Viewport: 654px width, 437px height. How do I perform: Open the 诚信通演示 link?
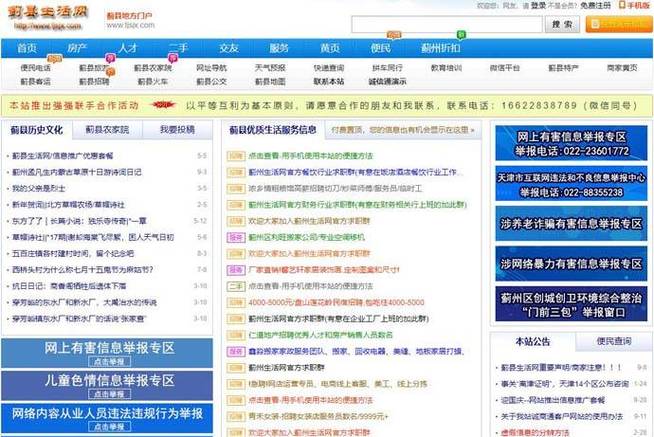(387, 81)
